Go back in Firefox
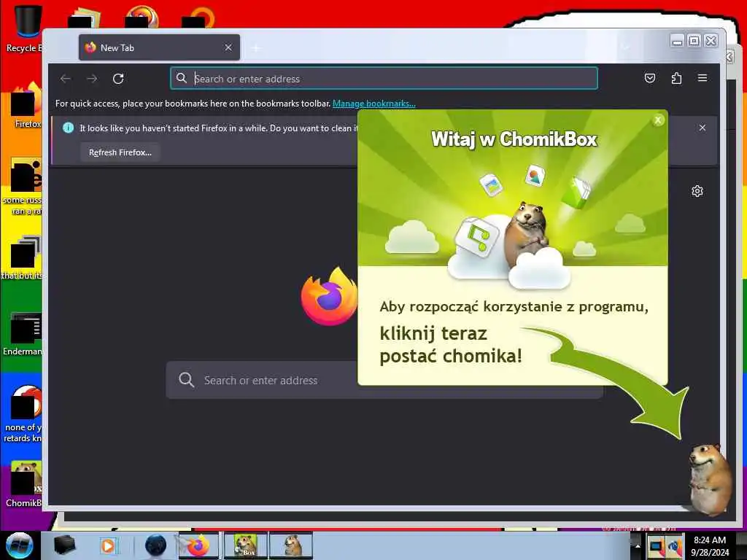 click(x=66, y=79)
